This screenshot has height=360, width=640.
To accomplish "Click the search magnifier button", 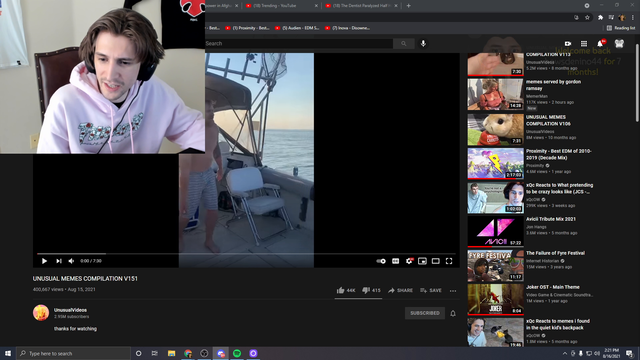I will (404, 44).
